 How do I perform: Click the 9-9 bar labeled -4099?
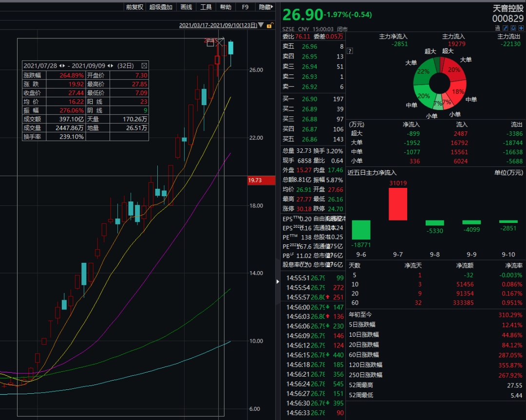pos(471,222)
